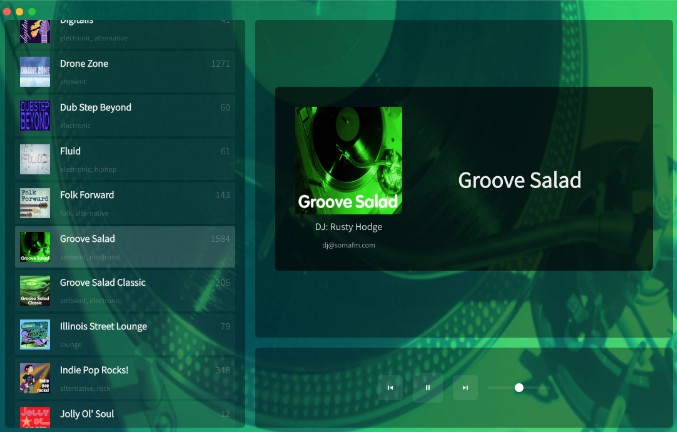Click the Indie Pop Rocks! station icon

[35, 378]
